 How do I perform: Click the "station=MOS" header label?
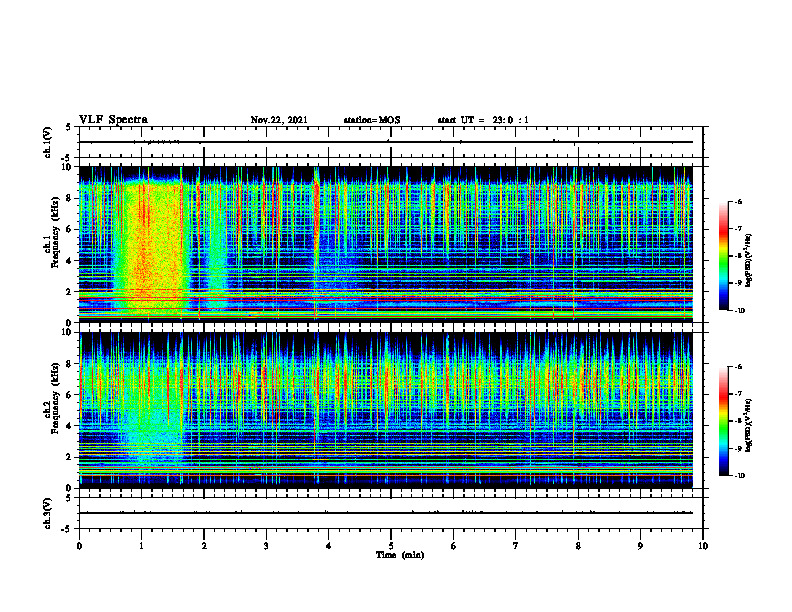point(372,120)
